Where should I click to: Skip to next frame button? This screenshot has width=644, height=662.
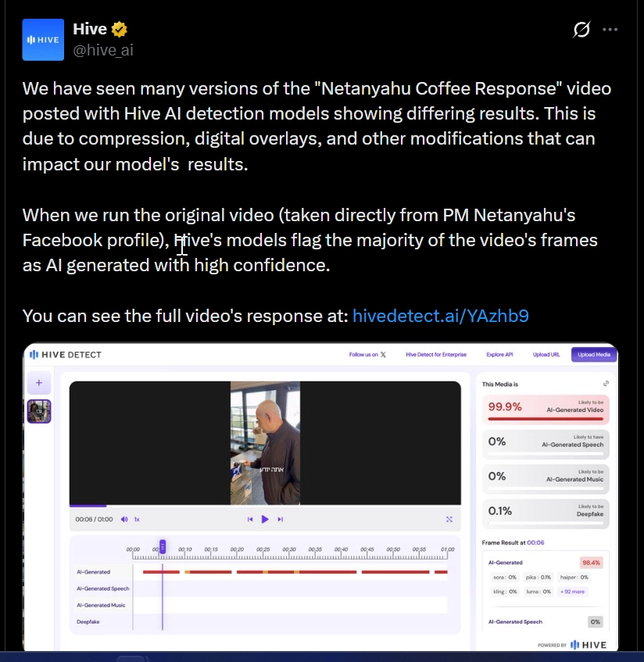click(x=280, y=519)
